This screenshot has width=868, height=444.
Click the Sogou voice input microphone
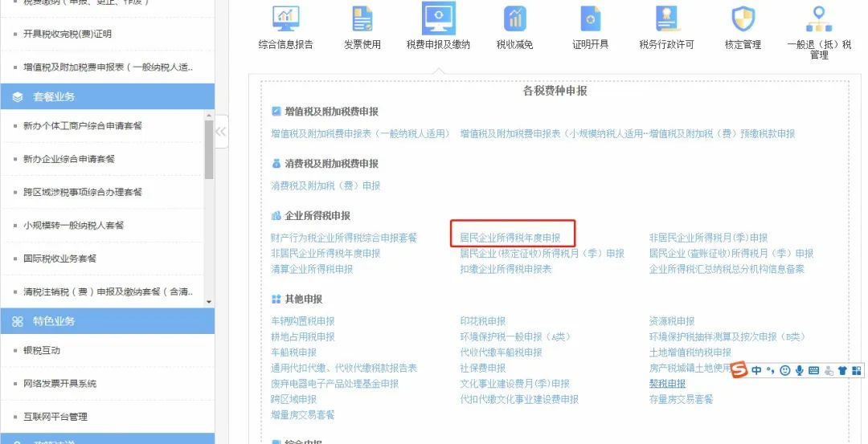[x=800, y=370]
